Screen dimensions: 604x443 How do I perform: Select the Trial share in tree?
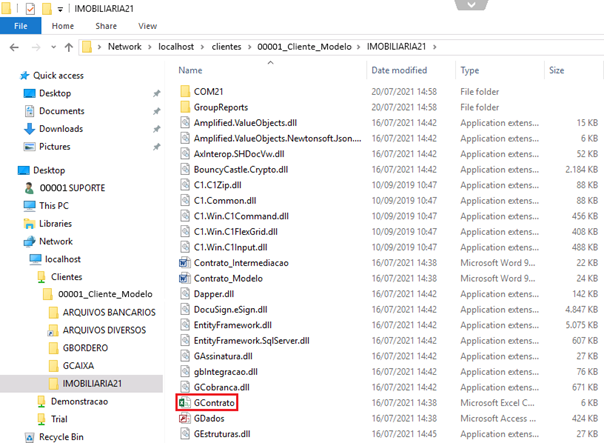tap(59, 419)
